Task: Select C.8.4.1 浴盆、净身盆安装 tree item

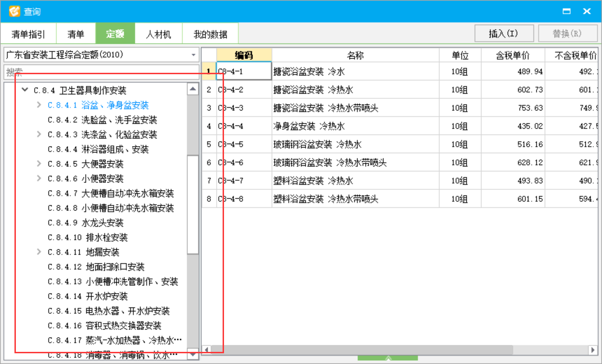Action: click(x=98, y=105)
